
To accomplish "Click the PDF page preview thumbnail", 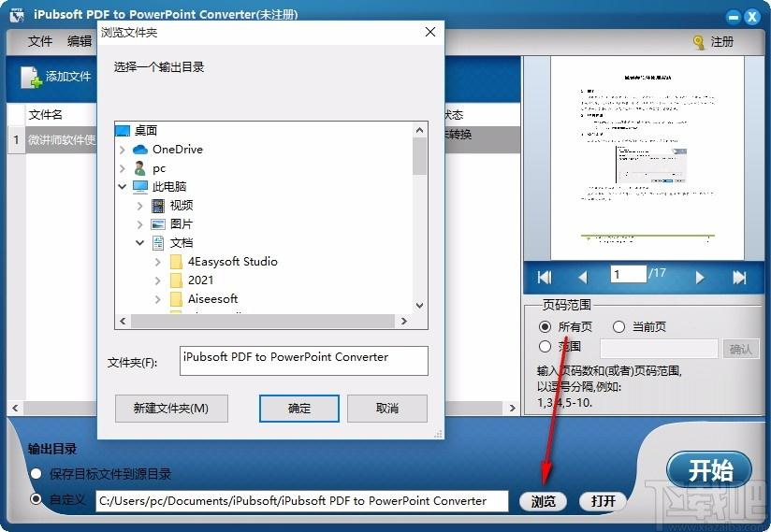I will pos(647,158).
